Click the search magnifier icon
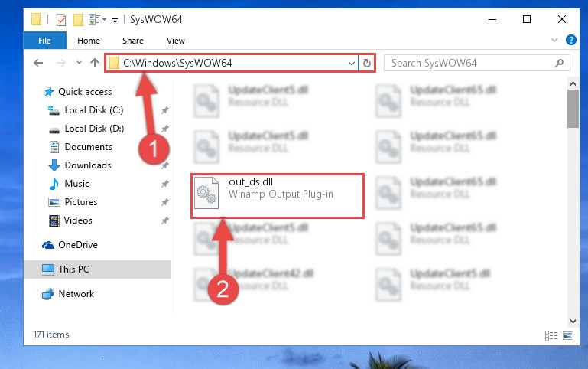The width and height of the screenshot is (588, 369). tap(559, 63)
